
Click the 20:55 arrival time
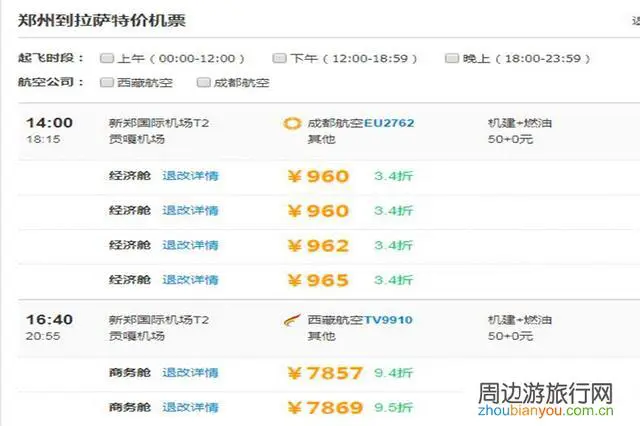[x=43, y=336]
